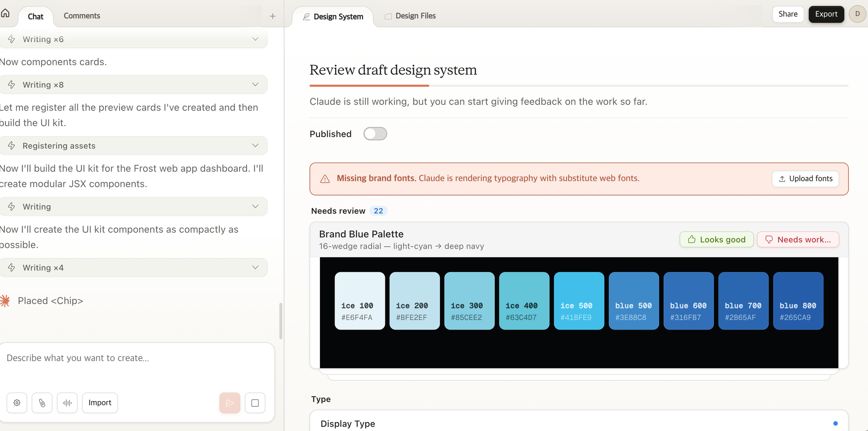This screenshot has width=868, height=431.
Task: Mark Brand Blue Palette as Looks good
Action: click(717, 239)
